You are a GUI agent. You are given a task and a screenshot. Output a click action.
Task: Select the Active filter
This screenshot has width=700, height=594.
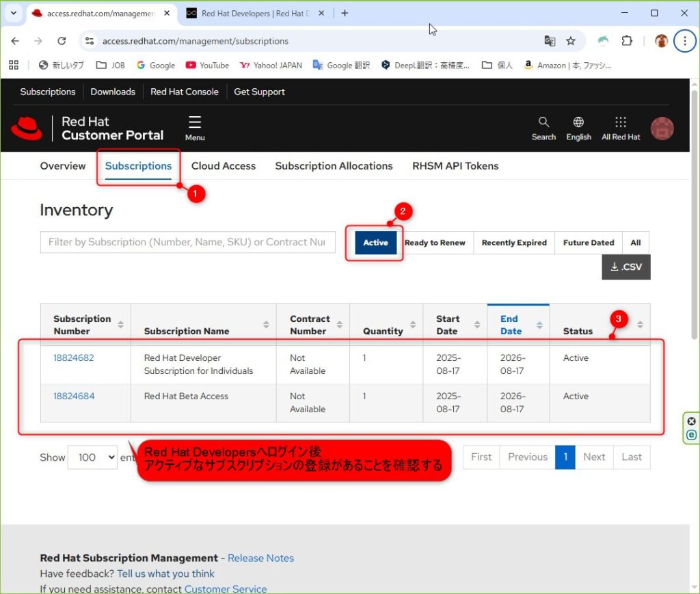375,243
